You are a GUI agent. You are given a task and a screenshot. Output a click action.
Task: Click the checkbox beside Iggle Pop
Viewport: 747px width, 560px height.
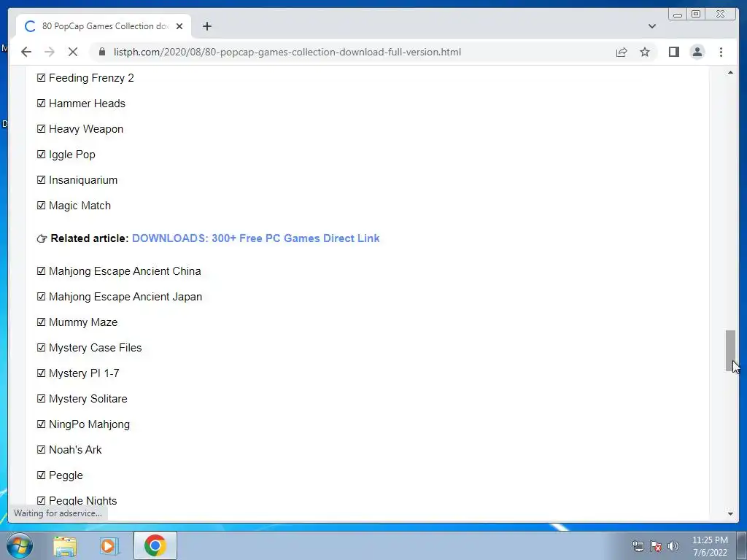[41, 155]
